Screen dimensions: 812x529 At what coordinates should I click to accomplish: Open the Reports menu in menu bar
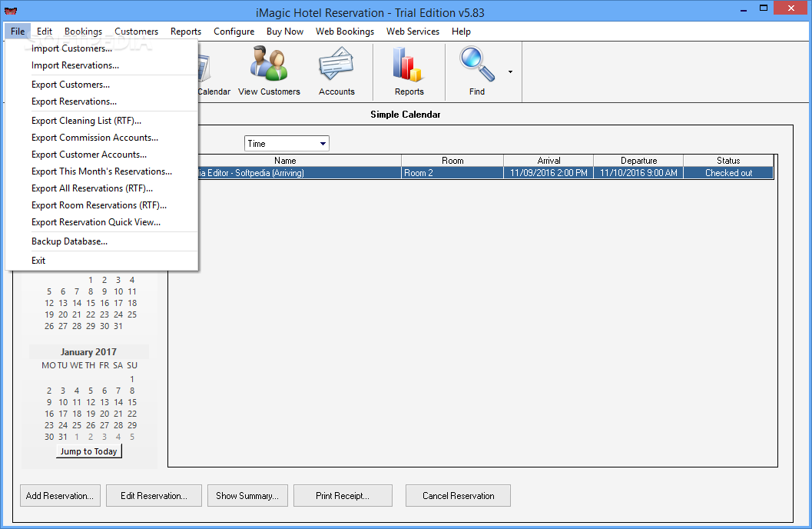coord(185,31)
